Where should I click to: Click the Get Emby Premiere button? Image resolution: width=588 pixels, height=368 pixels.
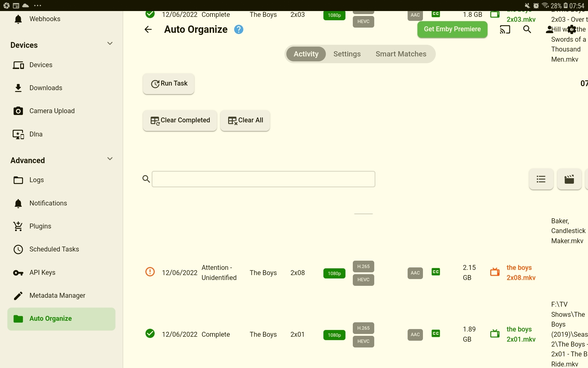[x=452, y=29]
